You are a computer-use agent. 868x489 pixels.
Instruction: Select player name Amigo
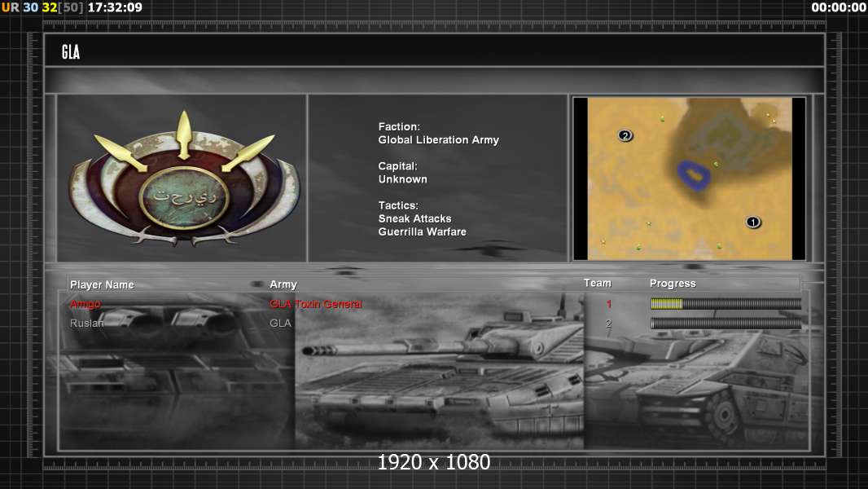click(85, 304)
